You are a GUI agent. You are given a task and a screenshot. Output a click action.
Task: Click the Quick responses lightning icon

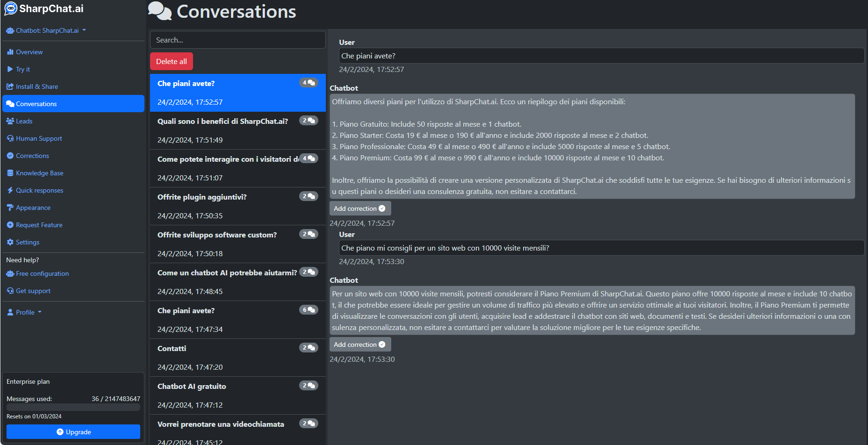click(10, 190)
